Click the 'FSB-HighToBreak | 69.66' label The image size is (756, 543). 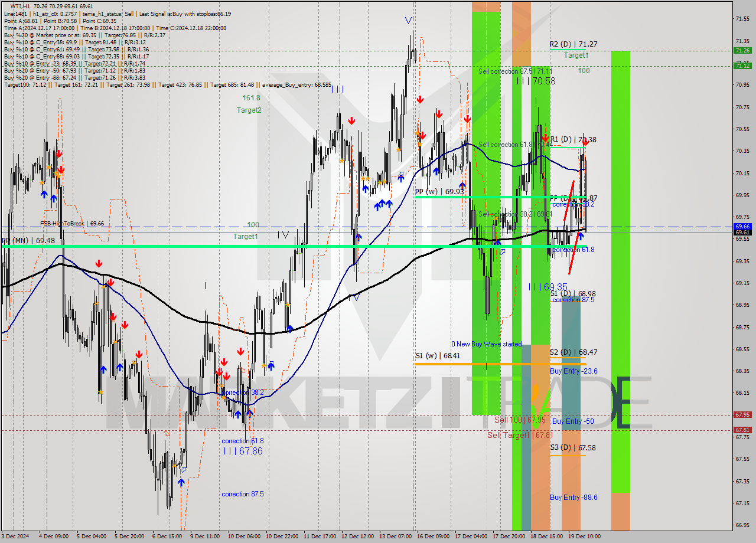pyautogui.click(x=72, y=224)
